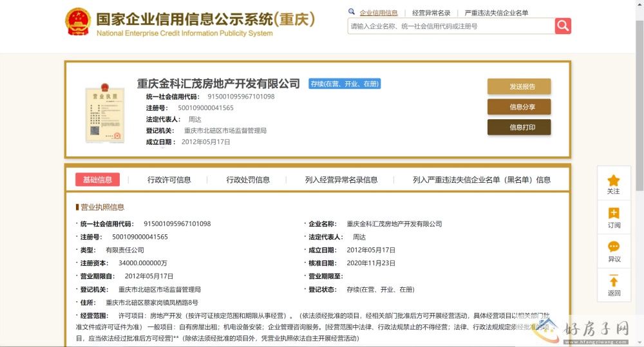Open the business license thumbnail image
This screenshot has width=644, height=347.
tap(105, 113)
